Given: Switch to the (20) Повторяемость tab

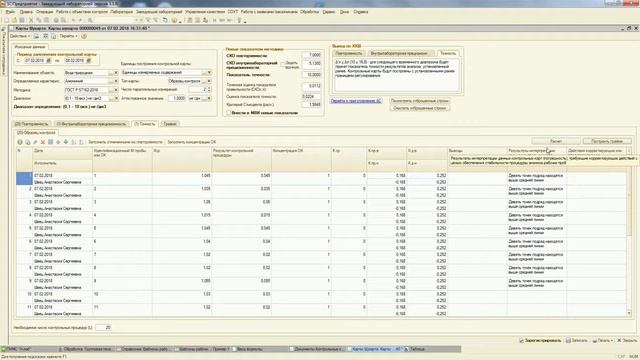Looking at the screenshot, I should coord(31,124).
